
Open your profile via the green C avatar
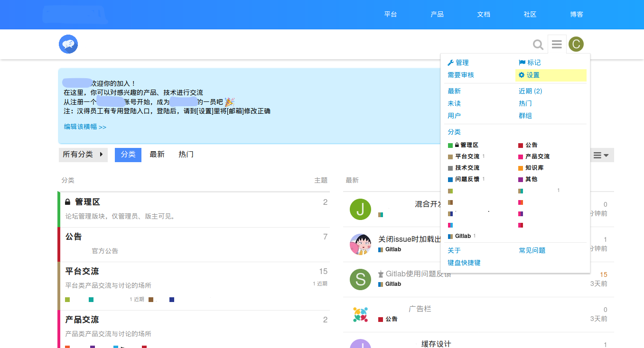tap(576, 44)
